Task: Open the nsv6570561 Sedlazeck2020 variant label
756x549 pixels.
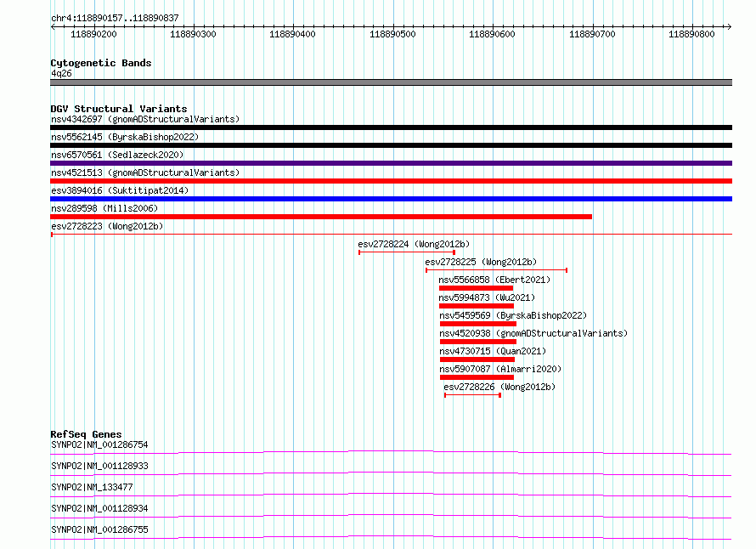Action: point(117,155)
